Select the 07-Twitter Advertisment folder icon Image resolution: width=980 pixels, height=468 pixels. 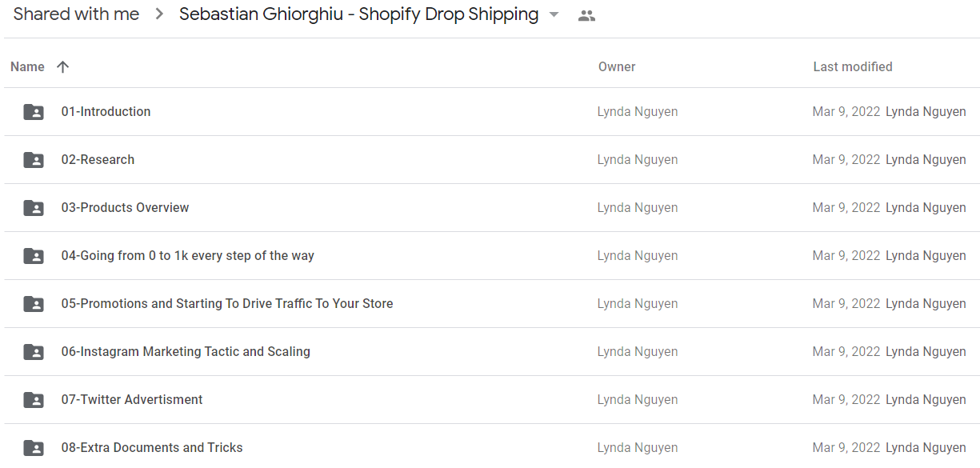[34, 400]
